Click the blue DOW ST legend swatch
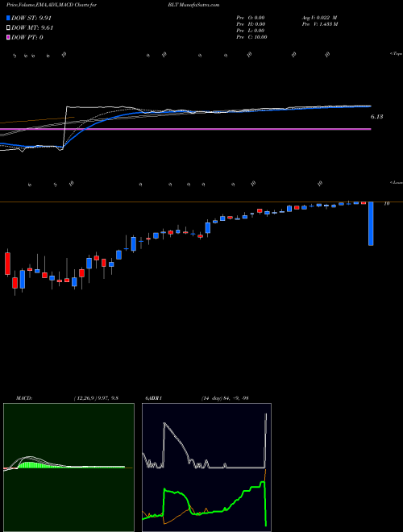Image resolution: width=403 pixels, height=532 pixels. [9, 18]
